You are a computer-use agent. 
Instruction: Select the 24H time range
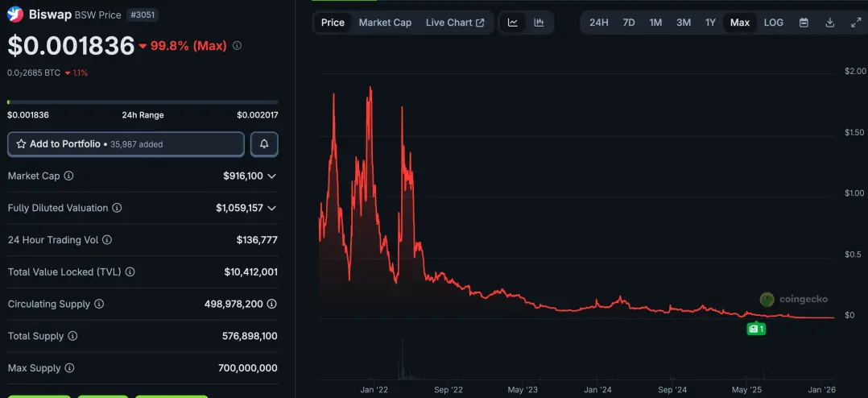coord(598,23)
